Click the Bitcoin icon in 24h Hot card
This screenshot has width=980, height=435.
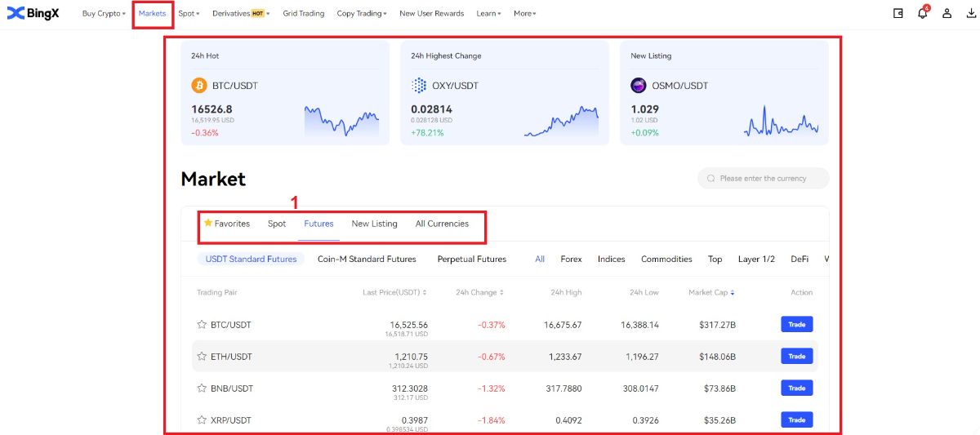pos(199,86)
